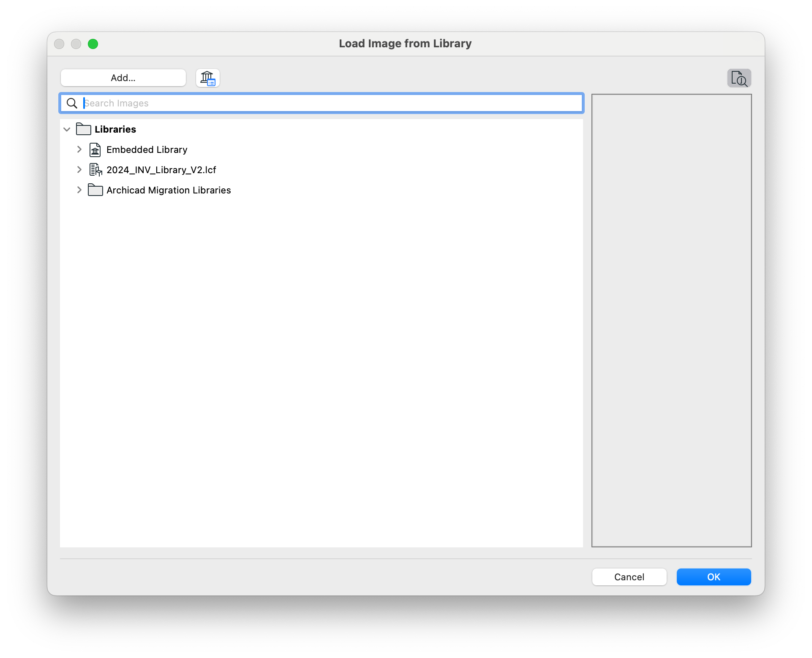
Task: Click the Archicad Migration Libraries folder icon
Action: click(95, 190)
